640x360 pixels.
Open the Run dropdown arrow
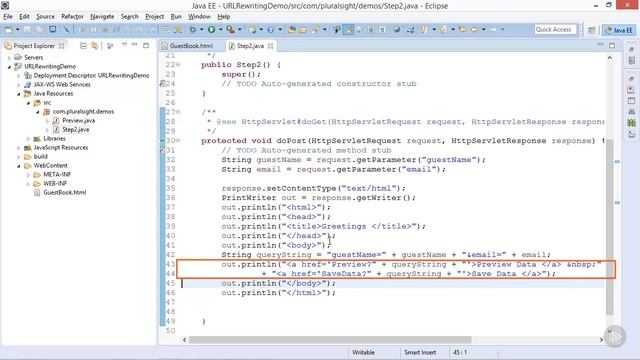click(220, 29)
